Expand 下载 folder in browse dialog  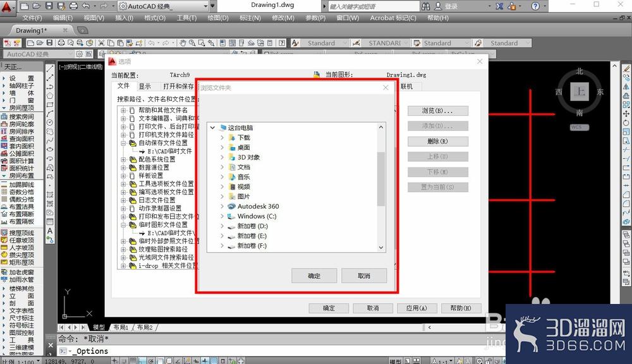(x=222, y=138)
